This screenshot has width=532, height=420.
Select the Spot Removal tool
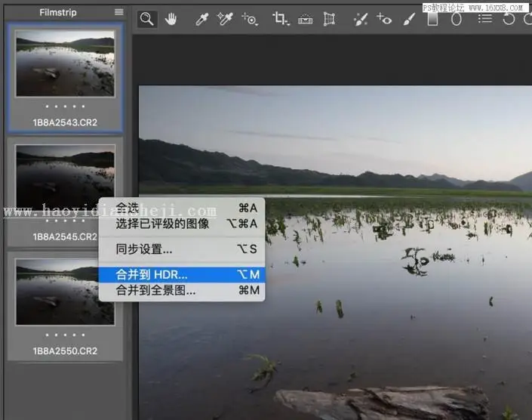click(x=360, y=19)
